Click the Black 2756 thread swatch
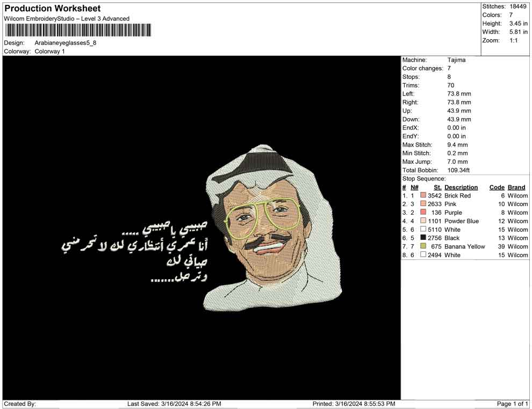Viewport: 532px width, 409px height. [x=423, y=238]
